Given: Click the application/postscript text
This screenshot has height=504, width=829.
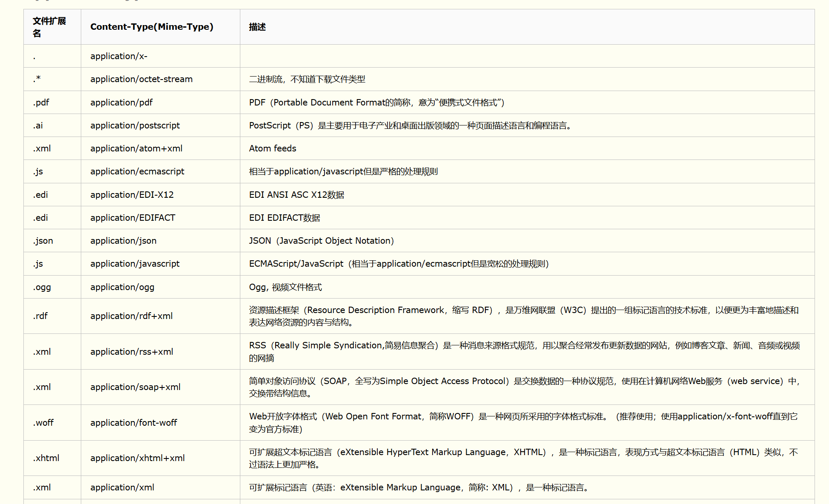Looking at the screenshot, I should click(x=135, y=125).
